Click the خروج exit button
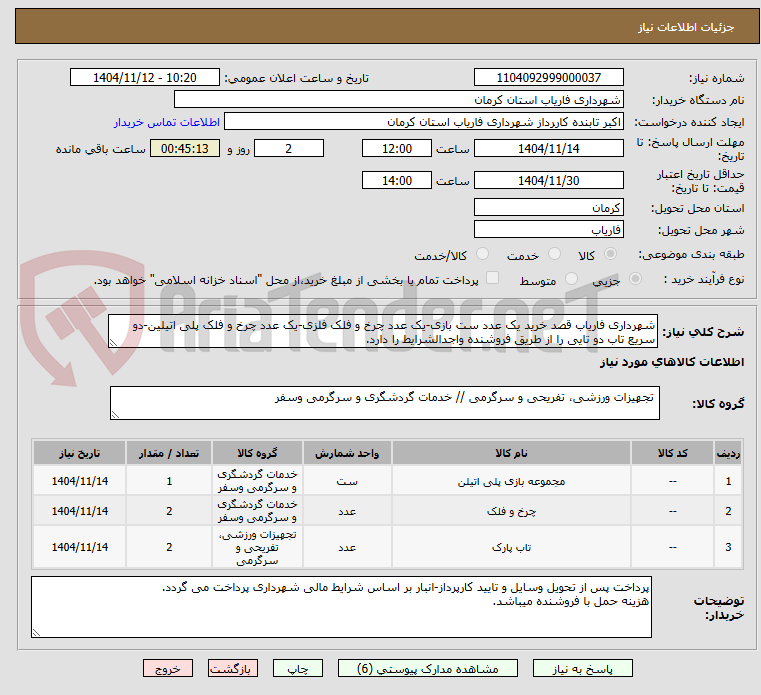Screen dimensions: 761x695 [x=167, y=668]
